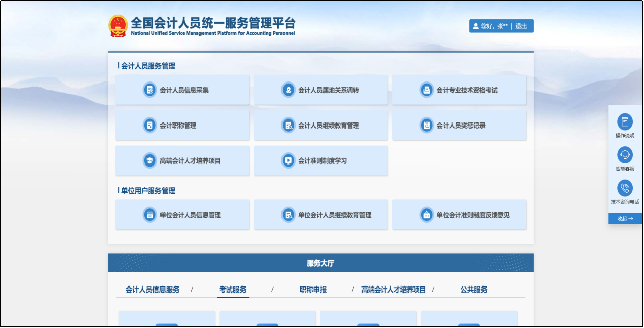
Task: Open 单位会计人员信息管理 via its card icon
Action: (150, 215)
